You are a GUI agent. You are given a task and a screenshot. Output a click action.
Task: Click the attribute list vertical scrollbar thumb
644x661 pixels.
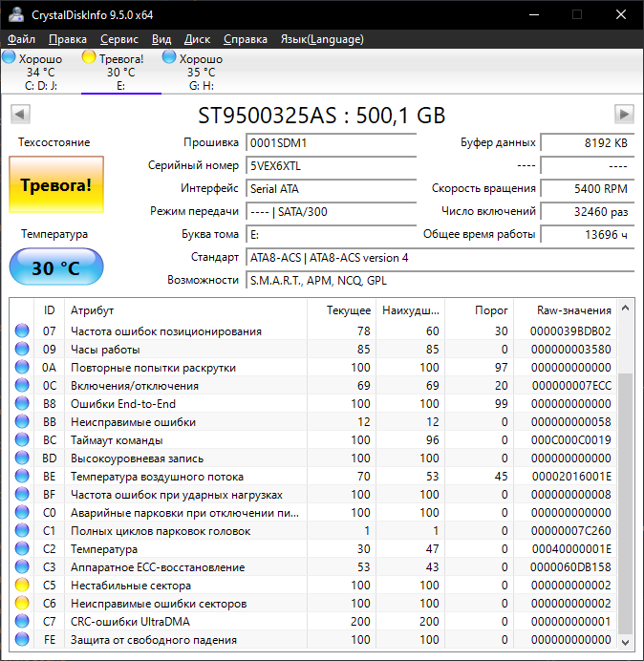(x=626, y=503)
